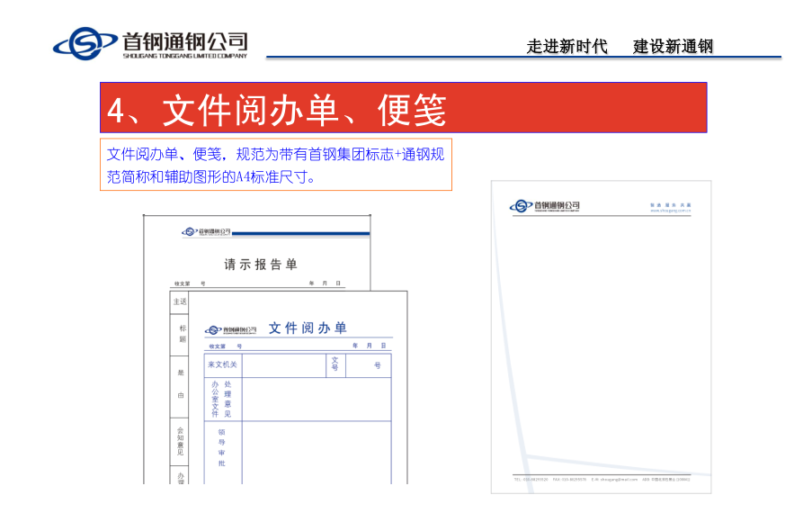Click the website text on the letterhead

click(670, 211)
